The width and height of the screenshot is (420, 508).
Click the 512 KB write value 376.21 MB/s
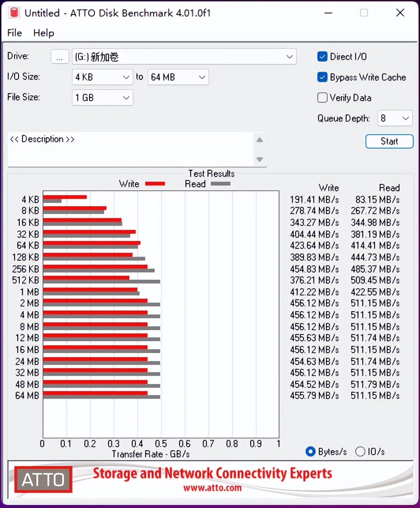(x=314, y=280)
